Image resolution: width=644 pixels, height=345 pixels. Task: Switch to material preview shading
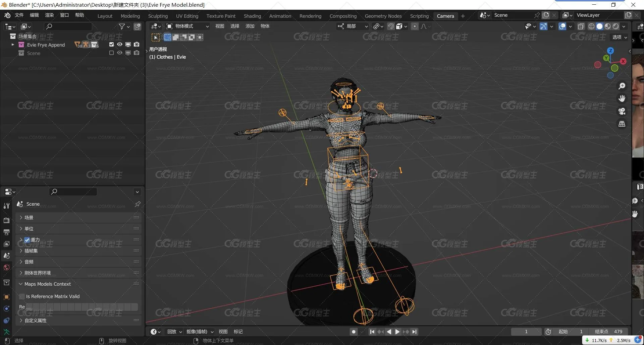click(x=607, y=26)
